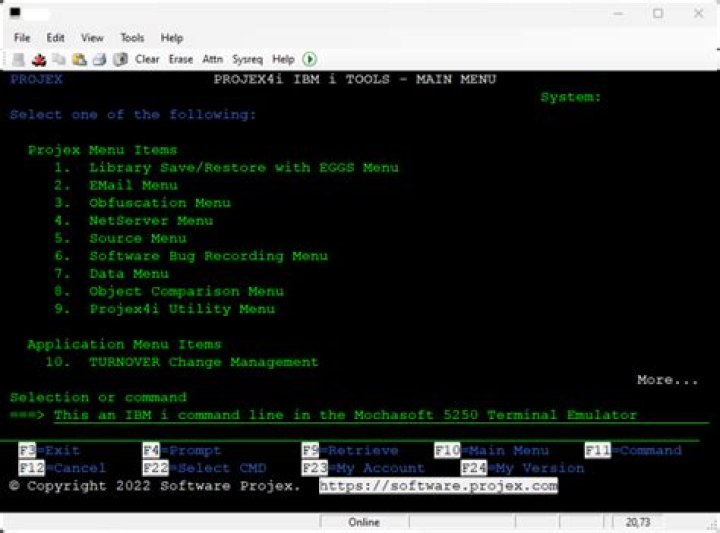Click the green play arrow icon
This screenshot has width=720, height=533.
[309, 59]
